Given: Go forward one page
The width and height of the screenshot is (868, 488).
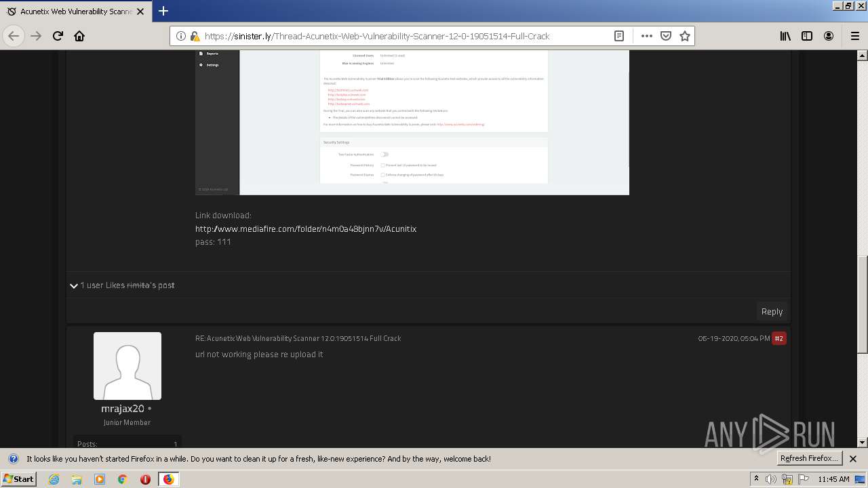Looking at the screenshot, I should tap(36, 36).
